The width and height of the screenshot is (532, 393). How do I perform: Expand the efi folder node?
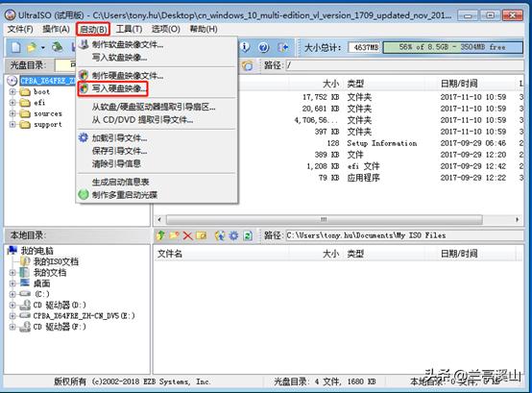12,103
